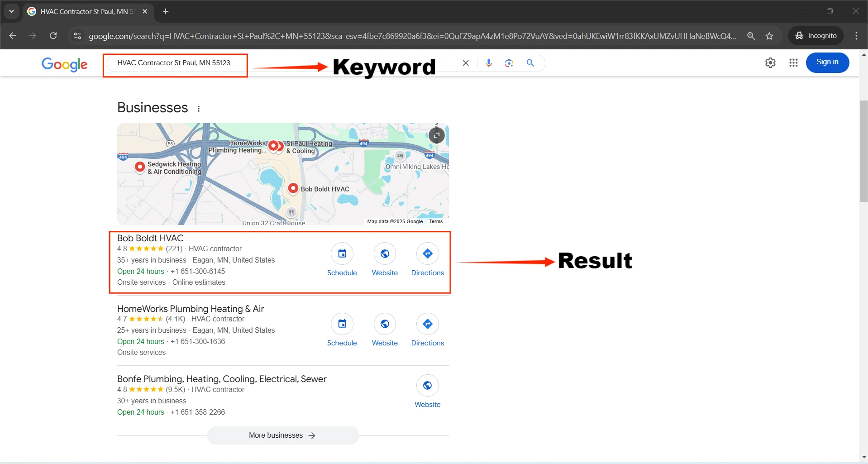Go back to previous page
This screenshot has width=868, height=464.
[x=13, y=36]
